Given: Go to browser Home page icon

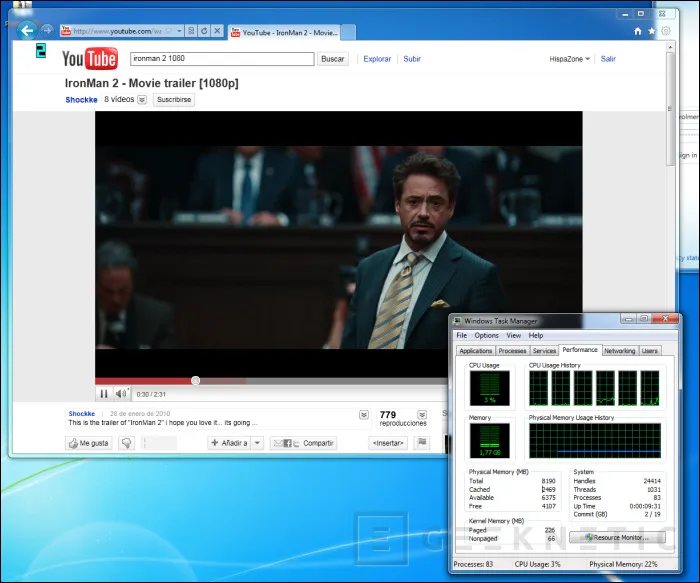Looking at the screenshot, I should [x=638, y=31].
